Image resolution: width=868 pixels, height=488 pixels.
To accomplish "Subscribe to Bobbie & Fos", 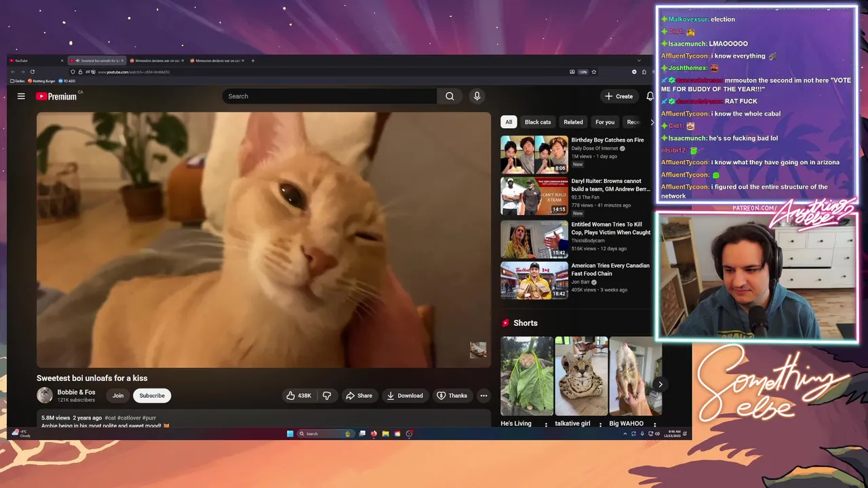I will (152, 396).
